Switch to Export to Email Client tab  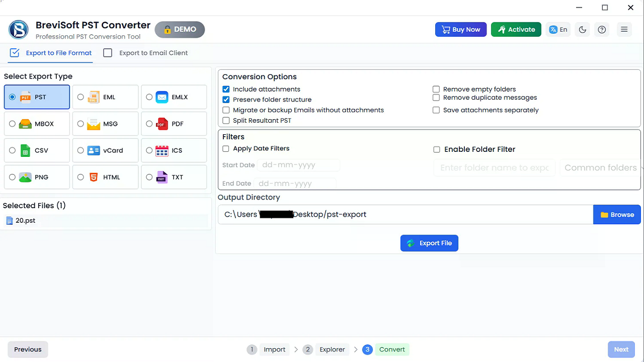pos(145,53)
